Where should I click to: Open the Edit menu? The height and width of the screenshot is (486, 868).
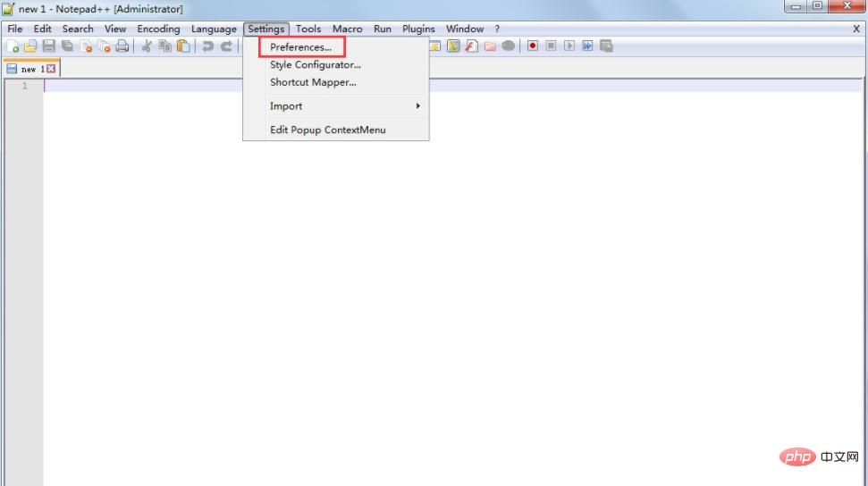(43, 29)
